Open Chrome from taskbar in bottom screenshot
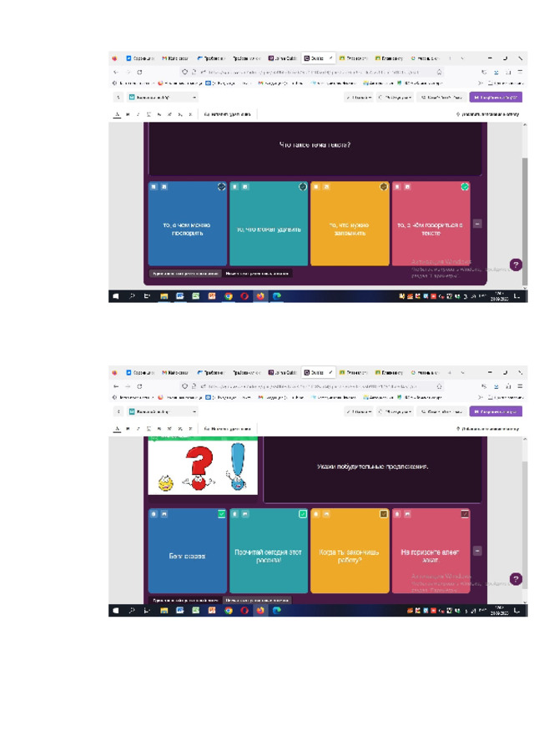The width and height of the screenshot is (534, 756). 229,611
